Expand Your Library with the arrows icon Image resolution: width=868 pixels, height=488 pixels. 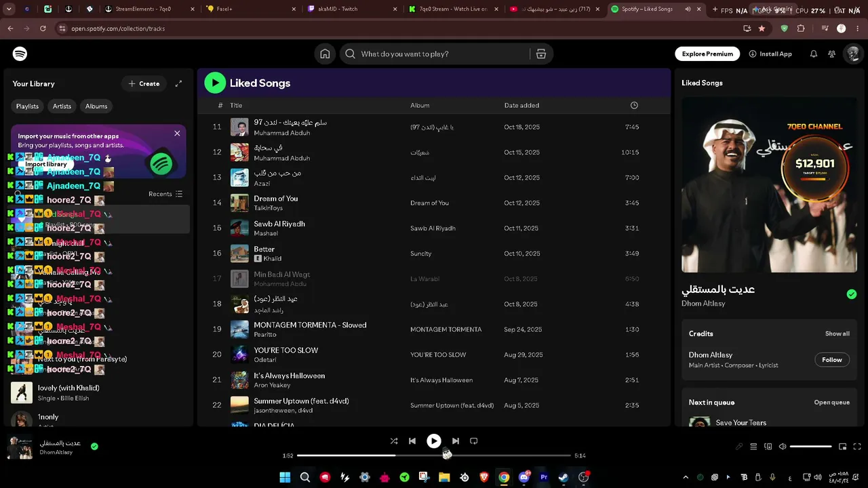(178, 83)
